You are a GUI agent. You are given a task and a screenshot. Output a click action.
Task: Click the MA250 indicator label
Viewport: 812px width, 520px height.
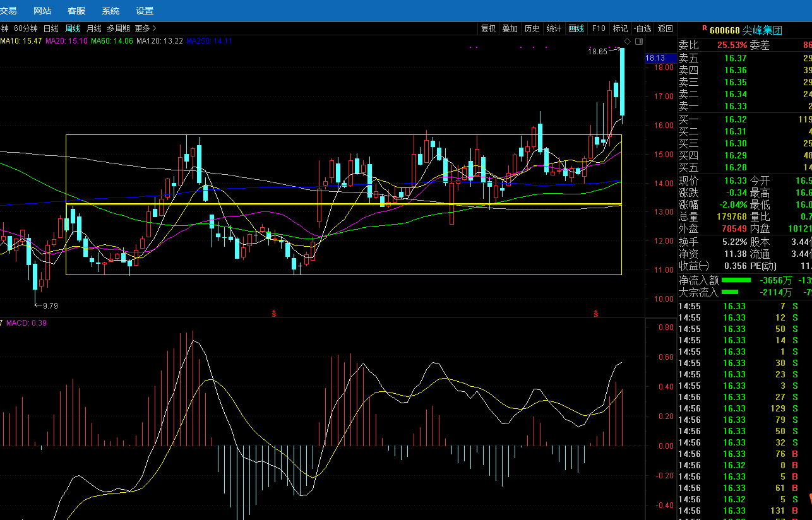pyautogui.click(x=210, y=41)
